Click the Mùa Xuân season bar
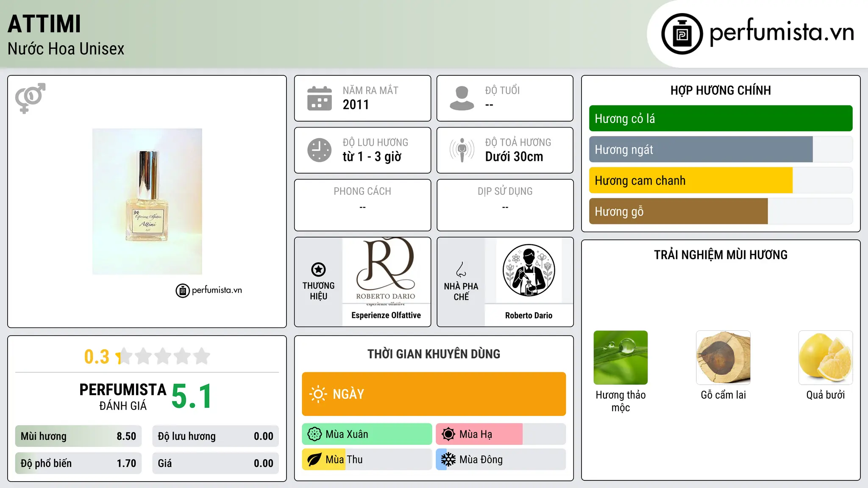 [x=367, y=434]
